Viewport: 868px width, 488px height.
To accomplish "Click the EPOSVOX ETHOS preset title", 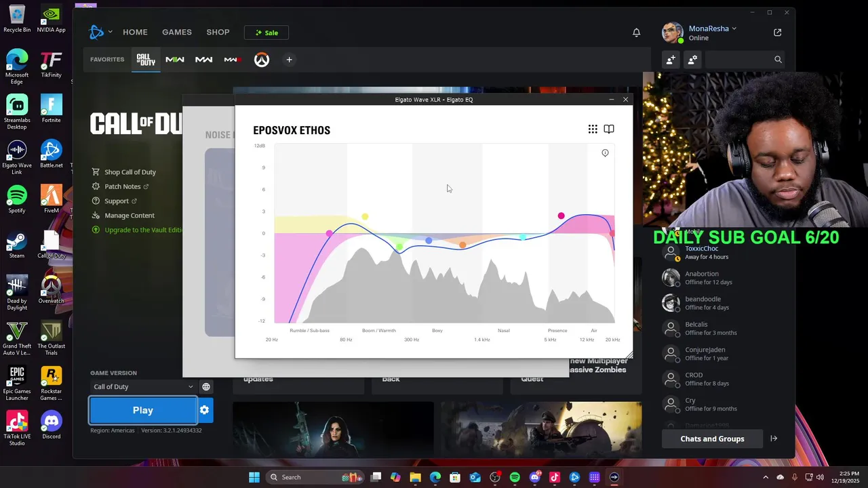I will [x=292, y=130].
